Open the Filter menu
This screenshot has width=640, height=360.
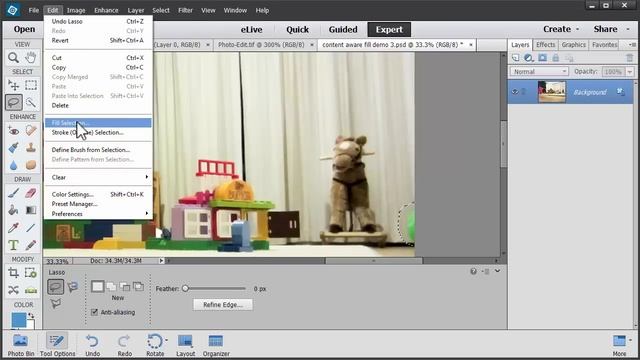click(185, 10)
